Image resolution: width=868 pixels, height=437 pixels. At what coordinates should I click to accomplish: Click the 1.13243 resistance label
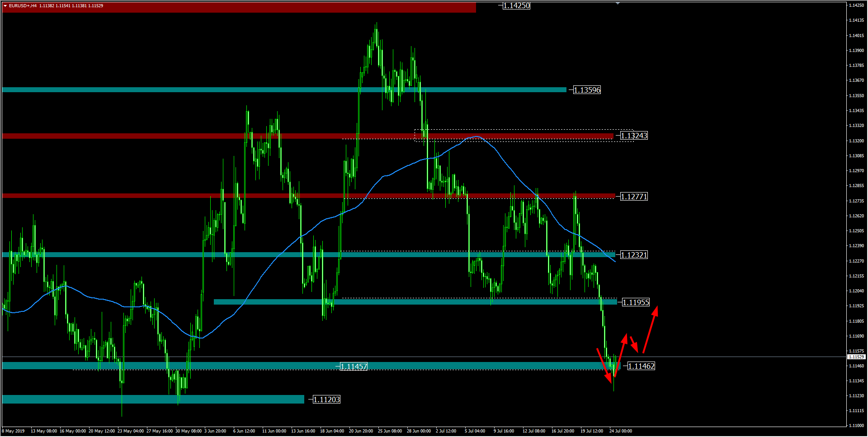pos(634,136)
